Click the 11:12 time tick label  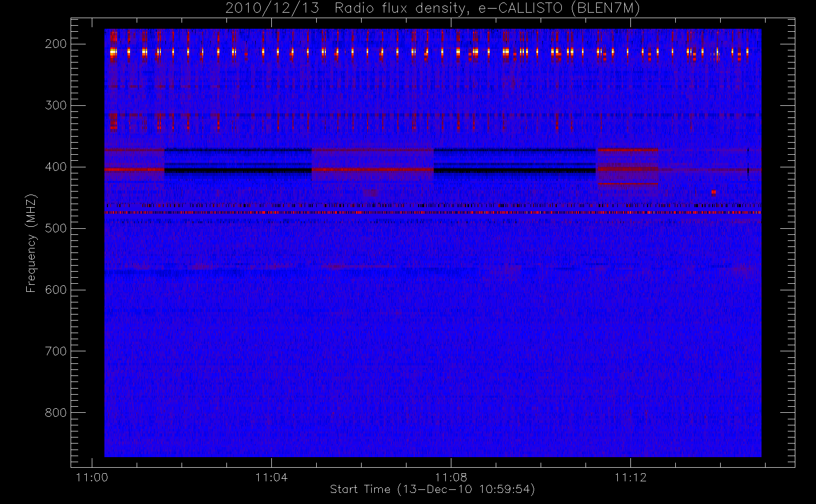pyautogui.click(x=630, y=477)
